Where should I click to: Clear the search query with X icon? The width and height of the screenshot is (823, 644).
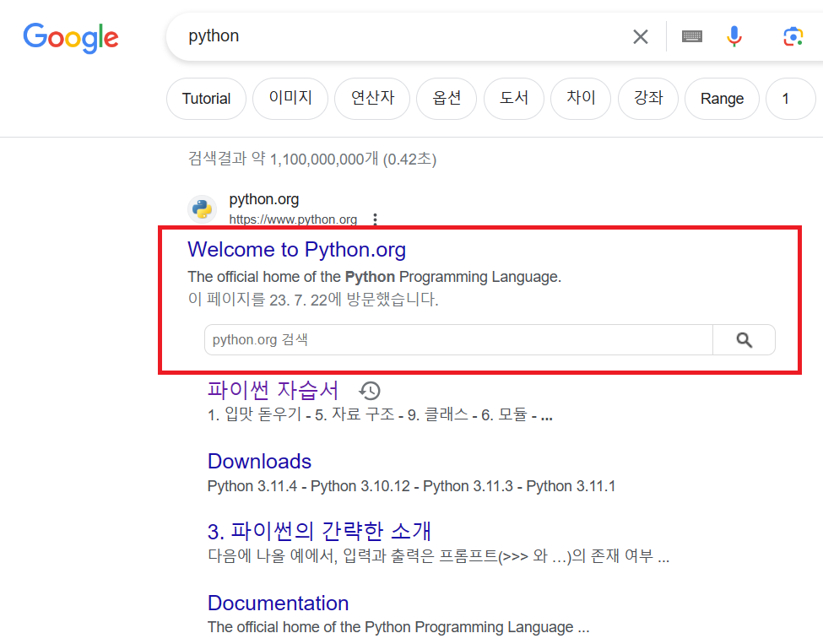(x=641, y=37)
